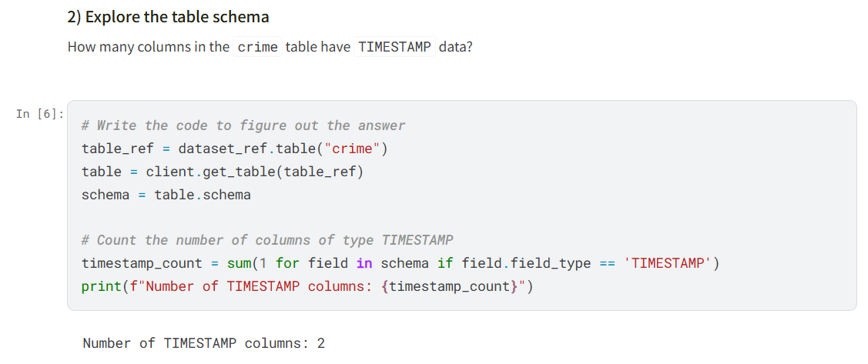Click the sum function in the code
Screen dimensions: 868x364
point(239,263)
